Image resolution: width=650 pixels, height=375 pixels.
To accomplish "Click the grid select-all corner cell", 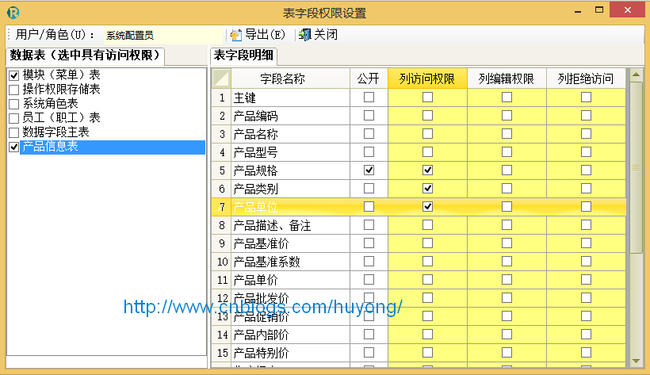I will 221,78.
